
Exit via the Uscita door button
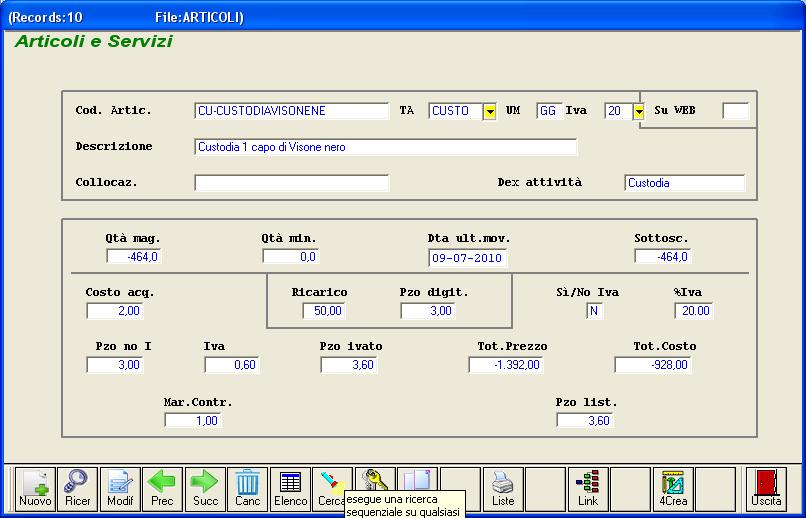point(767,489)
